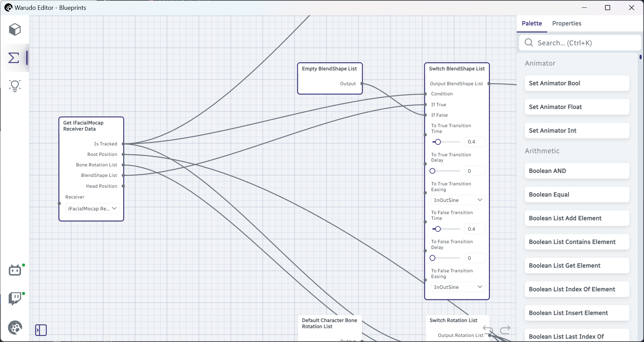Open To True Transition Easing dropdown
This screenshot has width=644, height=342.
tap(458, 200)
